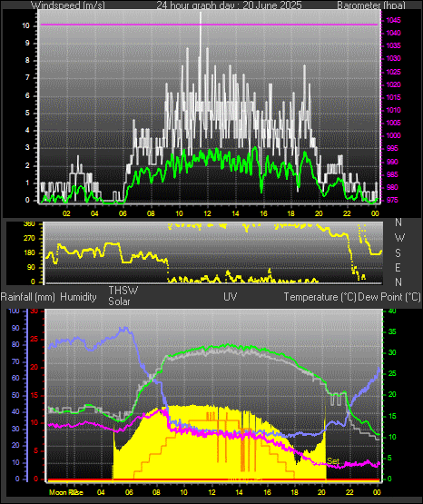
Task: Click the 9 value on windspeed axis
Action: click(x=27, y=43)
